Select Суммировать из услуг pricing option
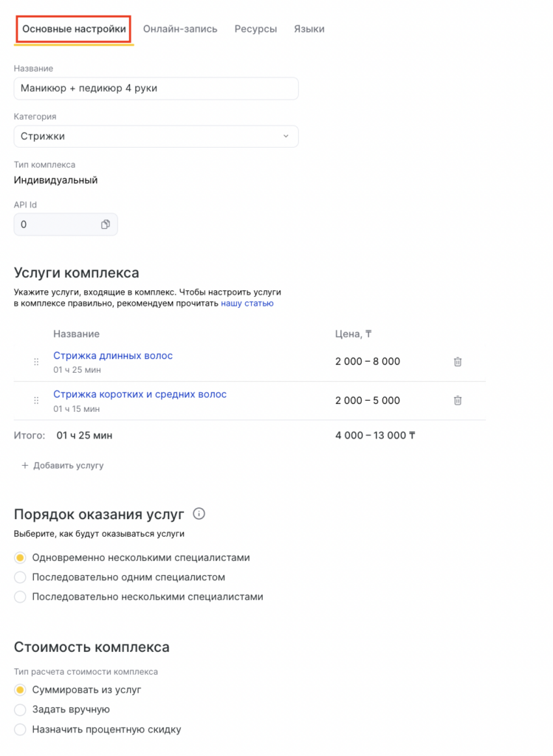The height and width of the screenshot is (756, 553). point(21,690)
